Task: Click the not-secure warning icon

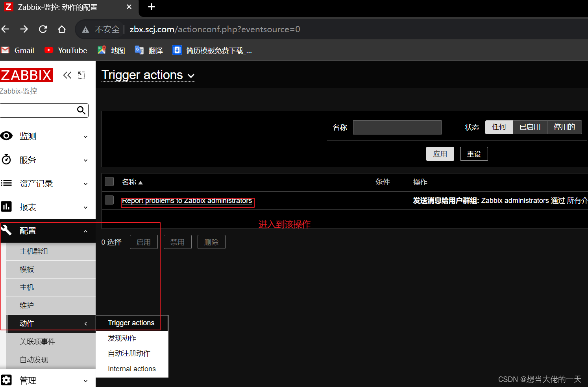Action: click(85, 29)
